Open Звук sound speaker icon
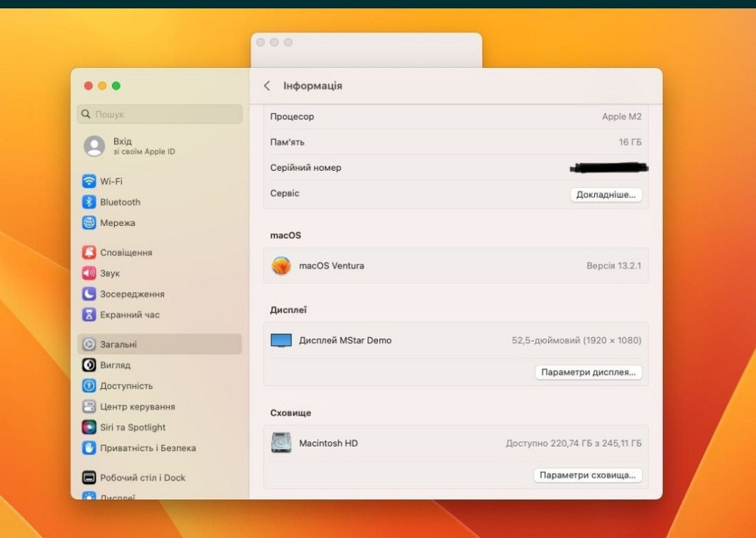 89,274
